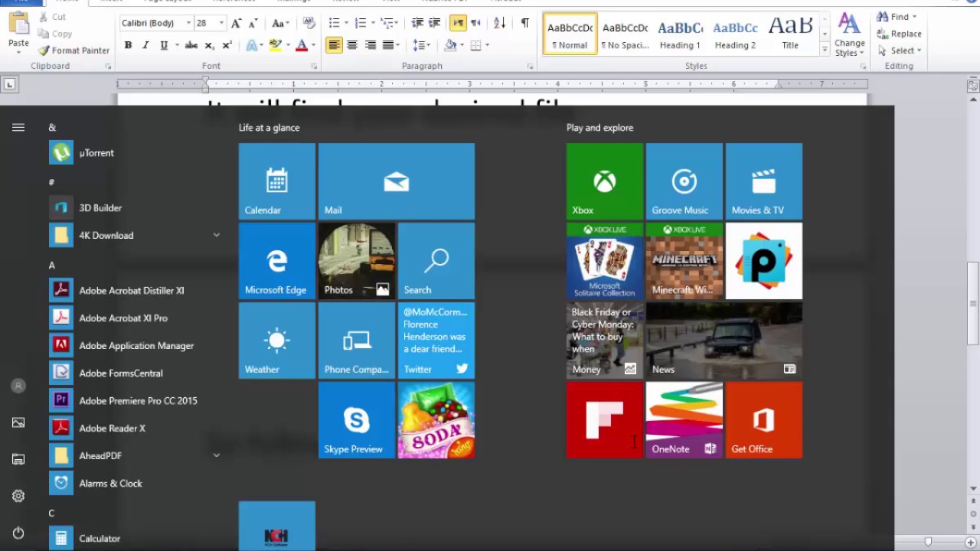
Task: Launch the Microsoft Edge tile
Action: [276, 261]
